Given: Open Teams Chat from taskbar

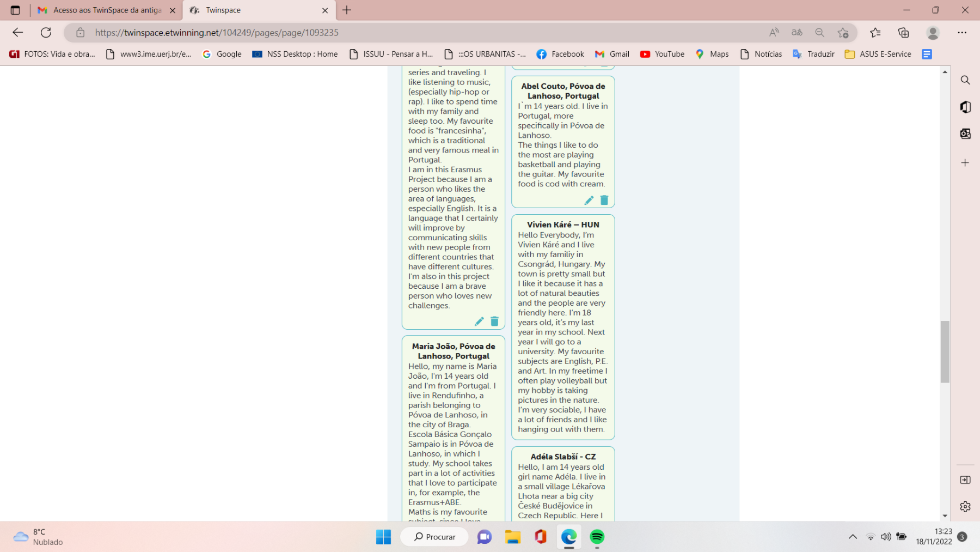Looking at the screenshot, I should 484,537.
